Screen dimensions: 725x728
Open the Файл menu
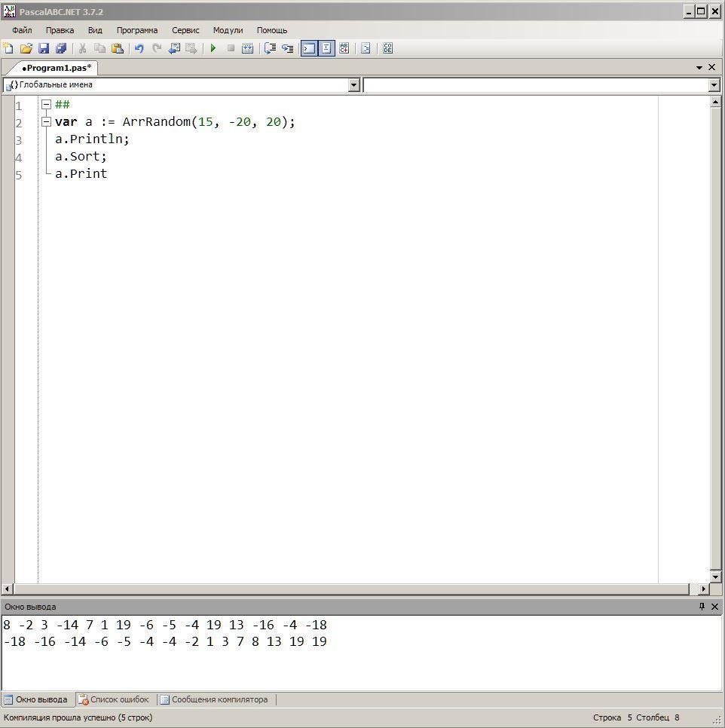point(22,30)
